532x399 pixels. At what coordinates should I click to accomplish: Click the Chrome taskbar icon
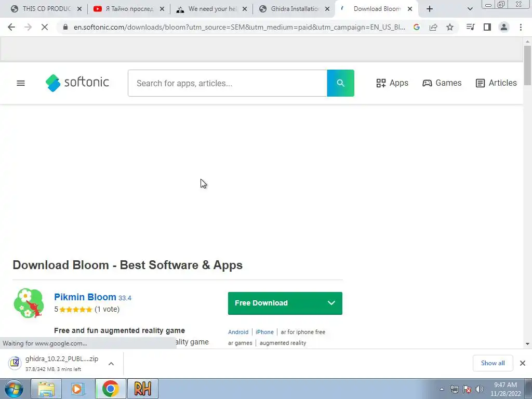[110, 389]
